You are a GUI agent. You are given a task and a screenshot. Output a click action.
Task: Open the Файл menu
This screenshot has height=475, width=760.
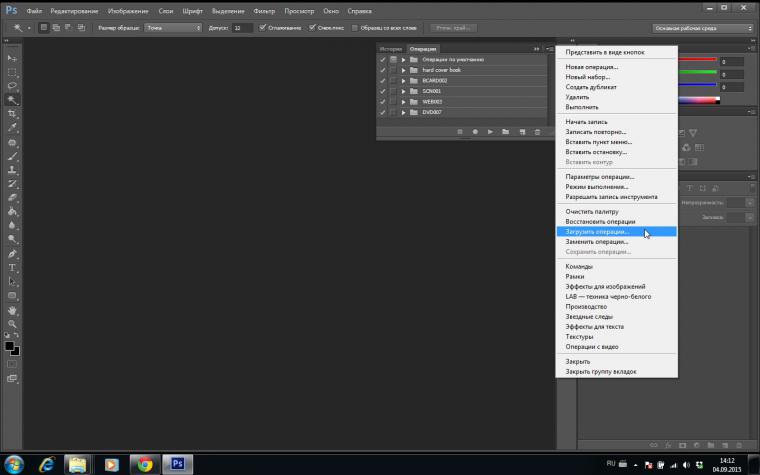pyautogui.click(x=34, y=11)
